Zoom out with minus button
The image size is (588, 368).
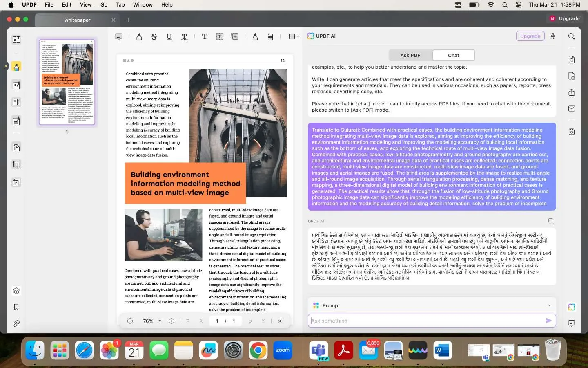pyautogui.click(x=130, y=321)
